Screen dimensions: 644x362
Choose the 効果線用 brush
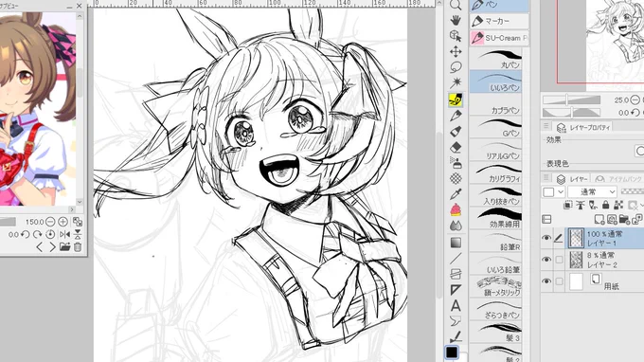(x=495, y=218)
